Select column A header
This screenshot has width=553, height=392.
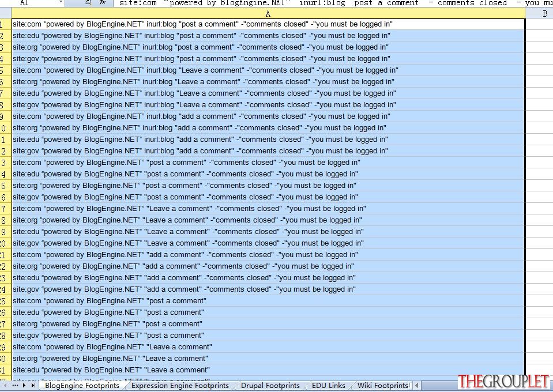tap(268, 13)
